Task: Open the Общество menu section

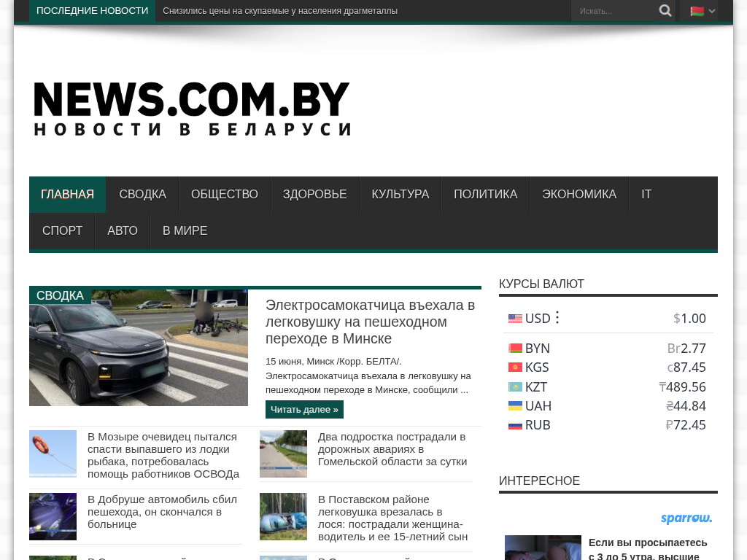Action: [225, 194]
